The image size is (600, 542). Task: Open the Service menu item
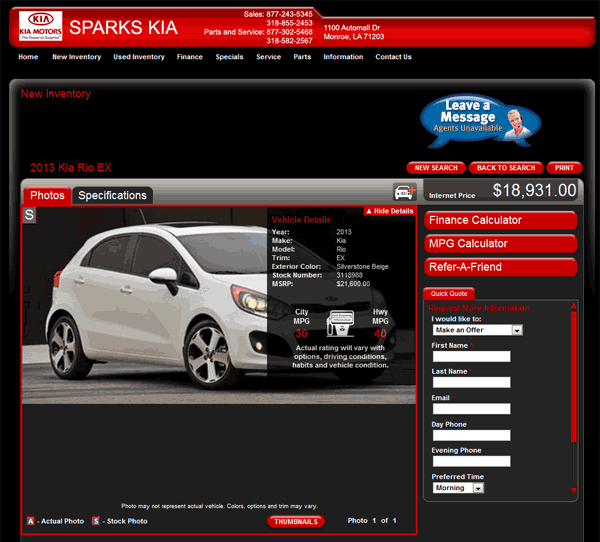click(x=268, y=57)
